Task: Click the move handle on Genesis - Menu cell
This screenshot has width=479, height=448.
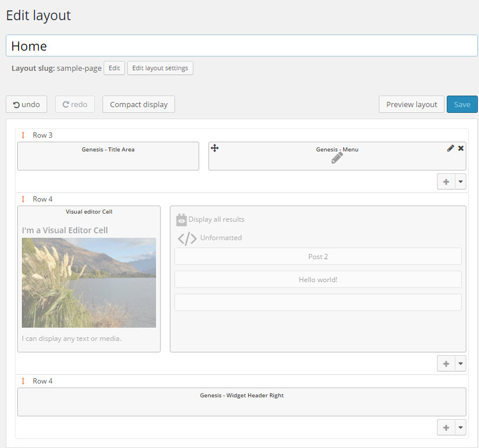Action: (x=214, y=148)
